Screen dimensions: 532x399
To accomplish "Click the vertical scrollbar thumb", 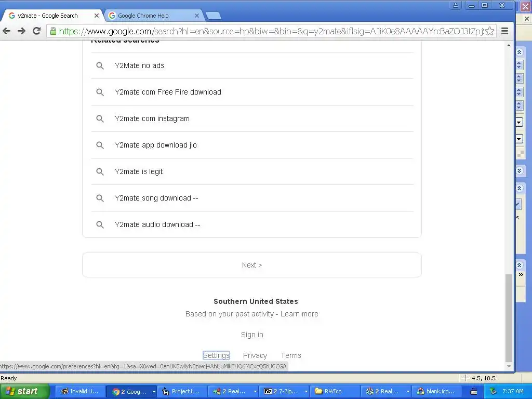I will tap(509, 318).
